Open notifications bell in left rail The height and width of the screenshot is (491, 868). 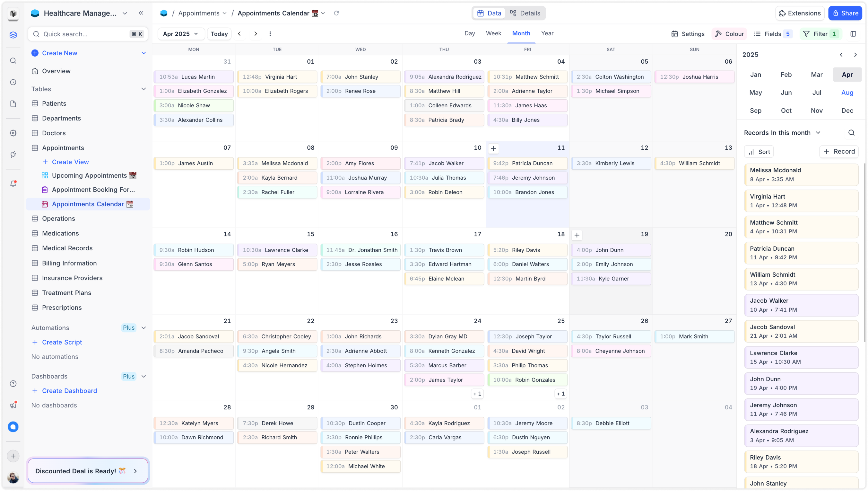tap(13, 184)
